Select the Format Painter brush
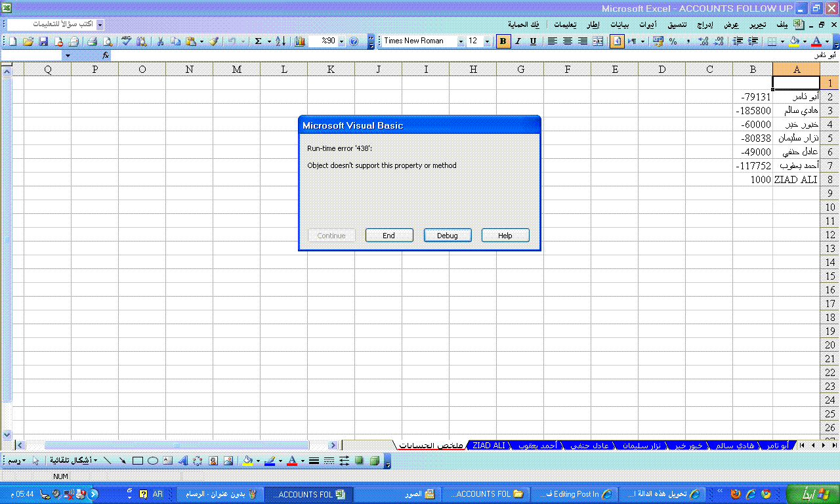The image size is (840, 504). tap(213, 41)
